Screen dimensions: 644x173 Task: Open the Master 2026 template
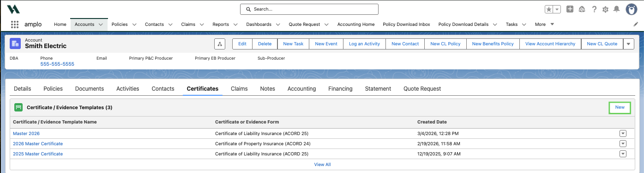click(26, 134)
